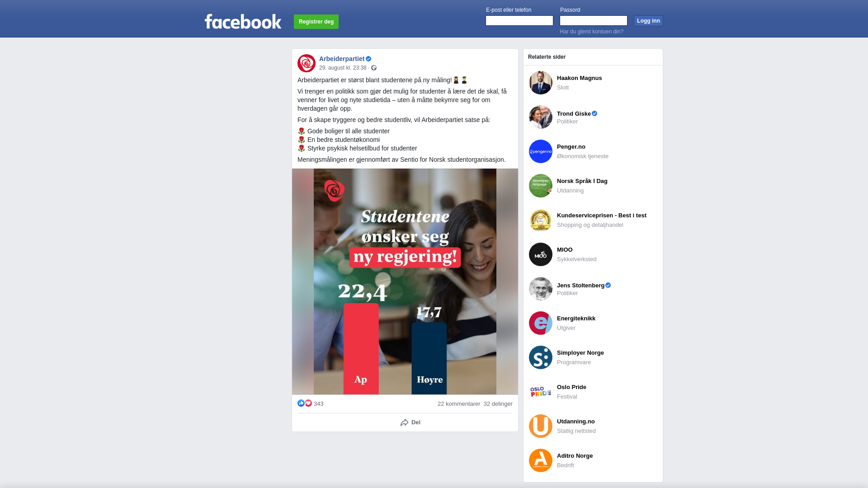Click the Logg inn button
Screen dimensions: 868x488
pyautogui.click(x=648, y=21)
